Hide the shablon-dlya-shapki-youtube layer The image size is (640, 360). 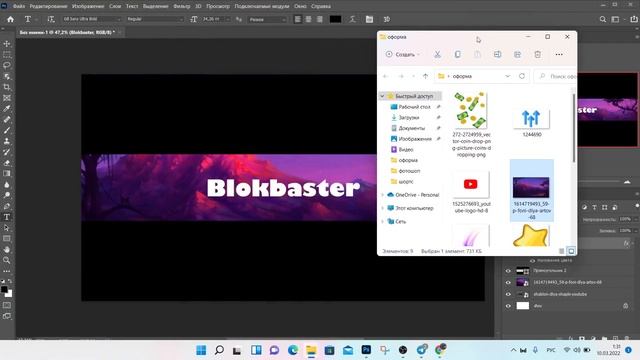click(508, 294)
